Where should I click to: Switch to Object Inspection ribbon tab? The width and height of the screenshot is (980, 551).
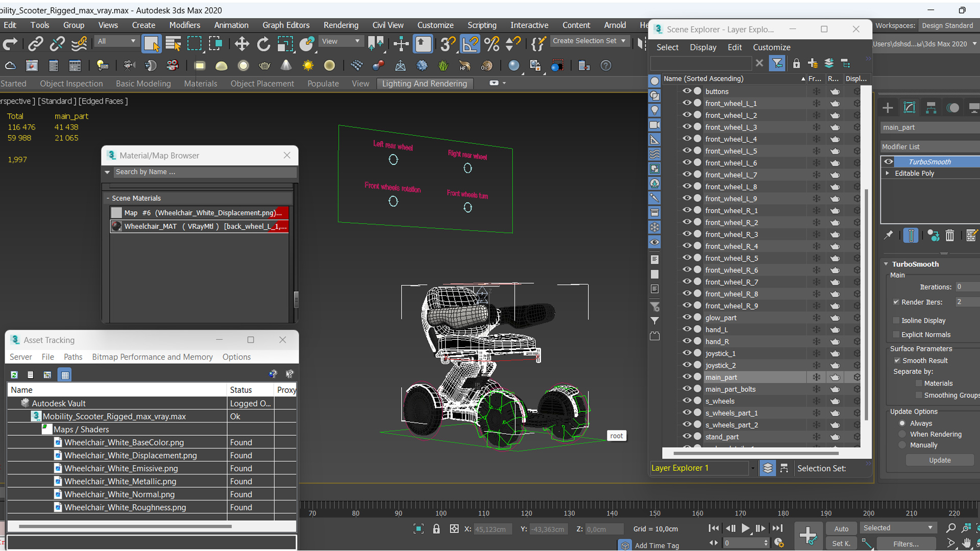(x=71, y=84)
